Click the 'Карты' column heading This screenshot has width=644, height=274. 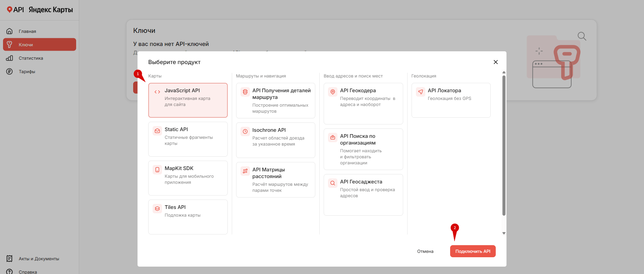coord(155,76)
